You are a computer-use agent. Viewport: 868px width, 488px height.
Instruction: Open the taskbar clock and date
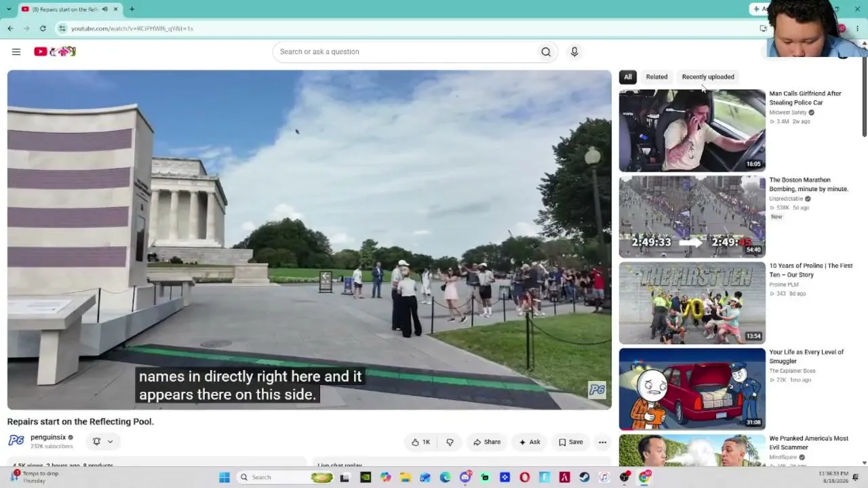833,477
